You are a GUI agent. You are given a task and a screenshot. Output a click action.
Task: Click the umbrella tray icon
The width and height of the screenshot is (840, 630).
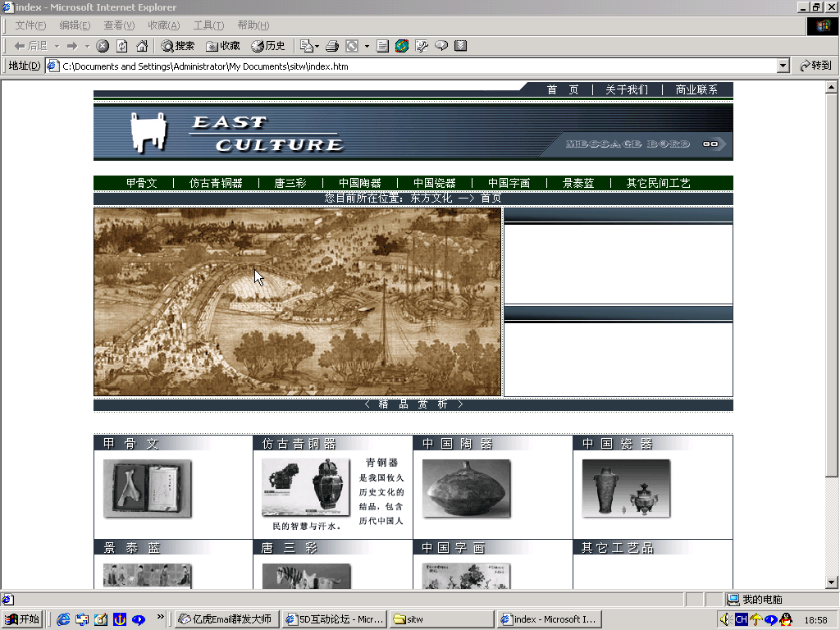[756, 619]
